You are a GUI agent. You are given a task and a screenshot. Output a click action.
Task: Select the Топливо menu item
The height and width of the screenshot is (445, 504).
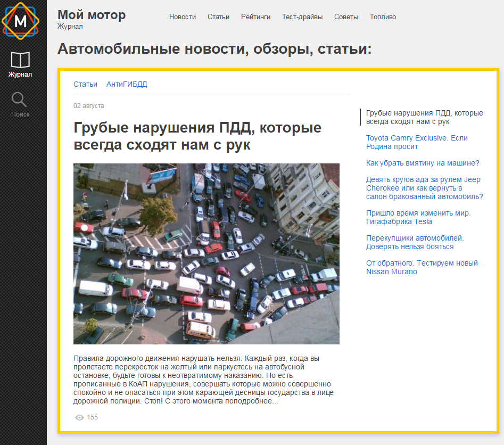(x=383, y=17)
